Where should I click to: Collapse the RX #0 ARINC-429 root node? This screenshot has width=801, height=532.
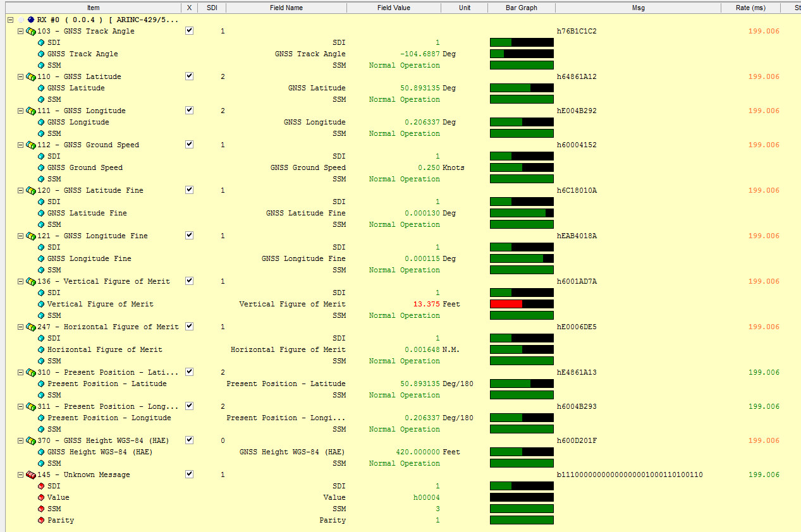pyautogui.click(x=10, y=20)
